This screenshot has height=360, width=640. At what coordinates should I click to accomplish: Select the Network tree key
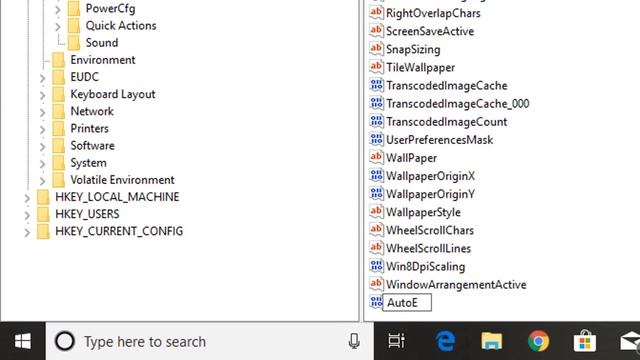coord(92,111)
